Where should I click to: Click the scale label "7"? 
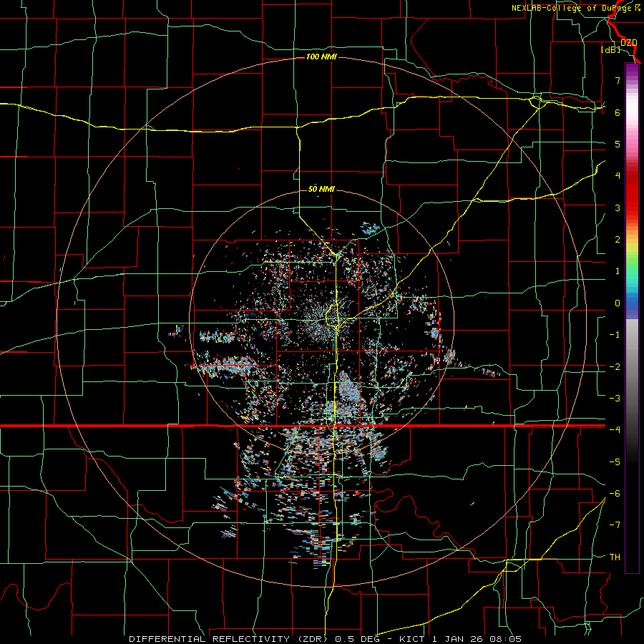(x=618, y=80)
